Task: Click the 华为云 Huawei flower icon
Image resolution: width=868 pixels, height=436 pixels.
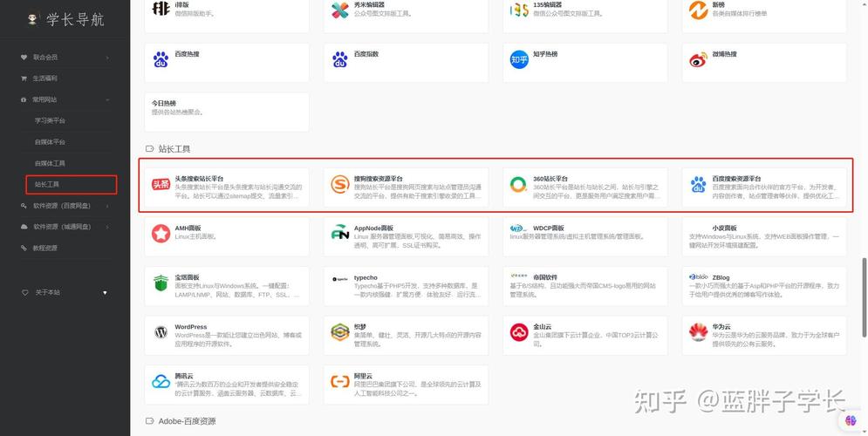Action: click(x=698, y=332)
